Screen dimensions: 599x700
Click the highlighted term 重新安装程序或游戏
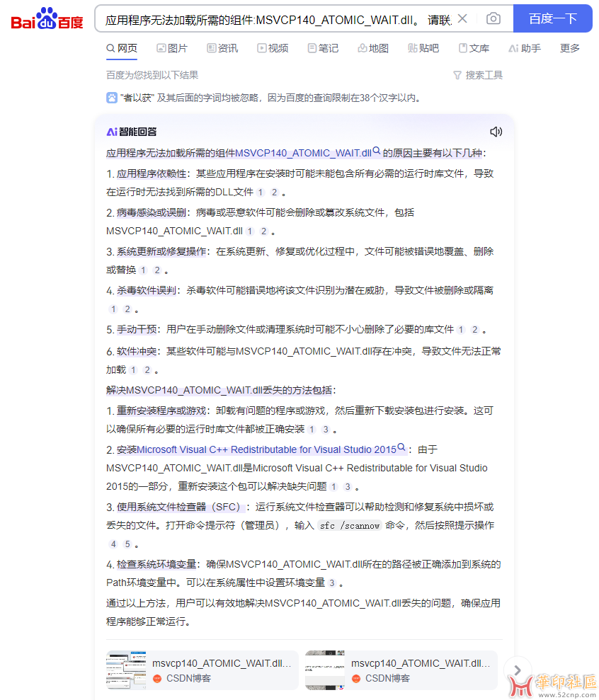[x=161, y=411]
